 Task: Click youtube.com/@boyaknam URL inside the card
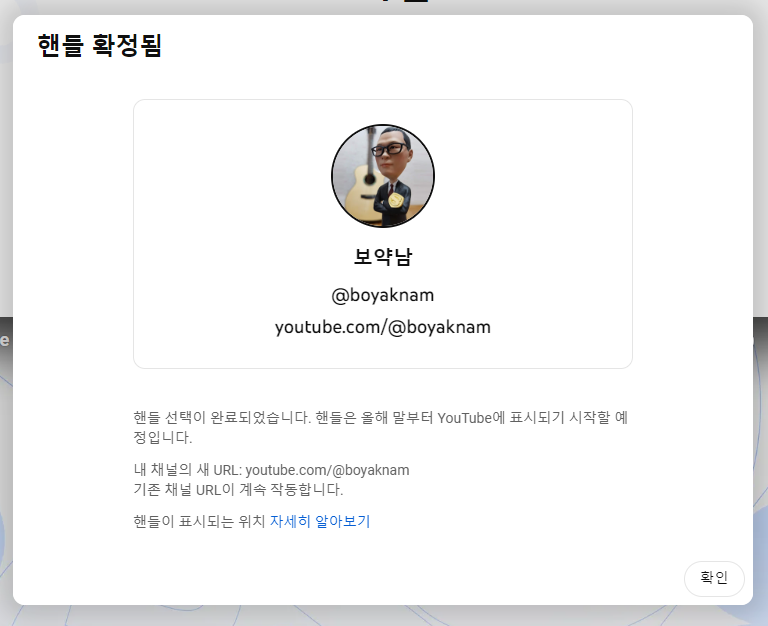tap(383, 327)
